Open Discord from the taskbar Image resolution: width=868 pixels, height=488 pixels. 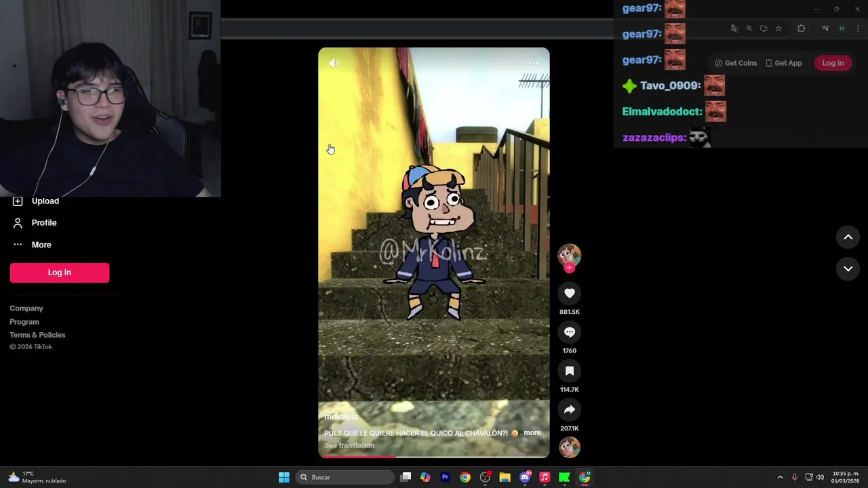[524, 477]
